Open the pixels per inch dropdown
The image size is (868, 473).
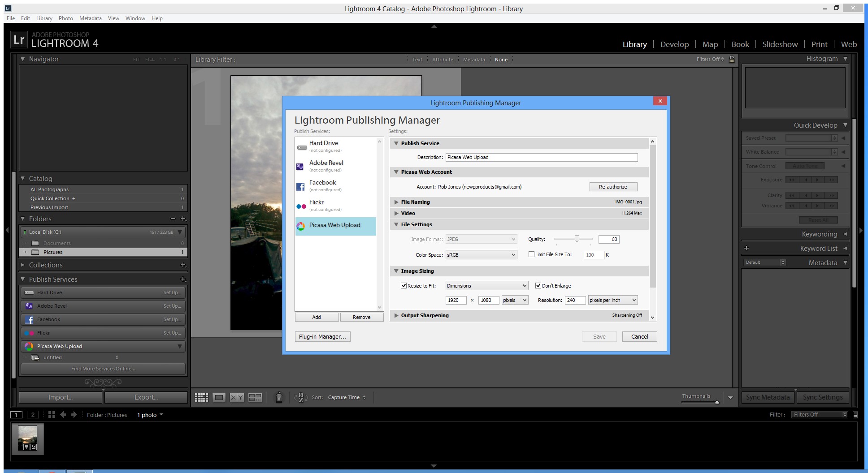point(612,300)
